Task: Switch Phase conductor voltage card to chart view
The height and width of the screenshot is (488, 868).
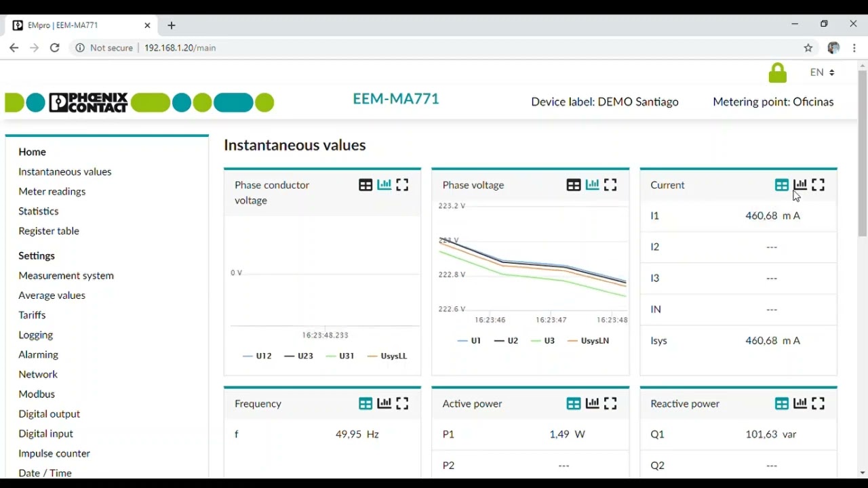Action: (x=384, y=185)
